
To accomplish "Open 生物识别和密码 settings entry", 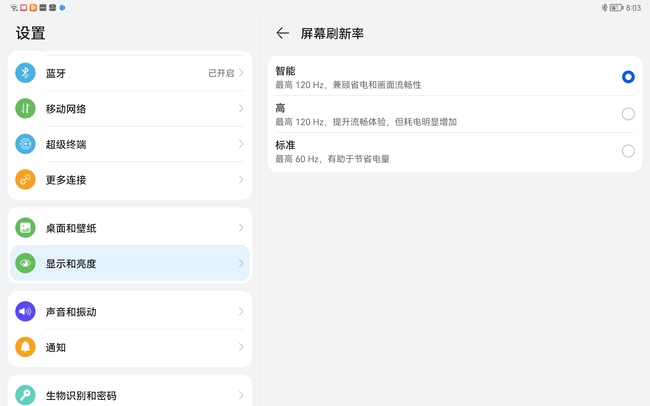I will [x=130, y=394].
